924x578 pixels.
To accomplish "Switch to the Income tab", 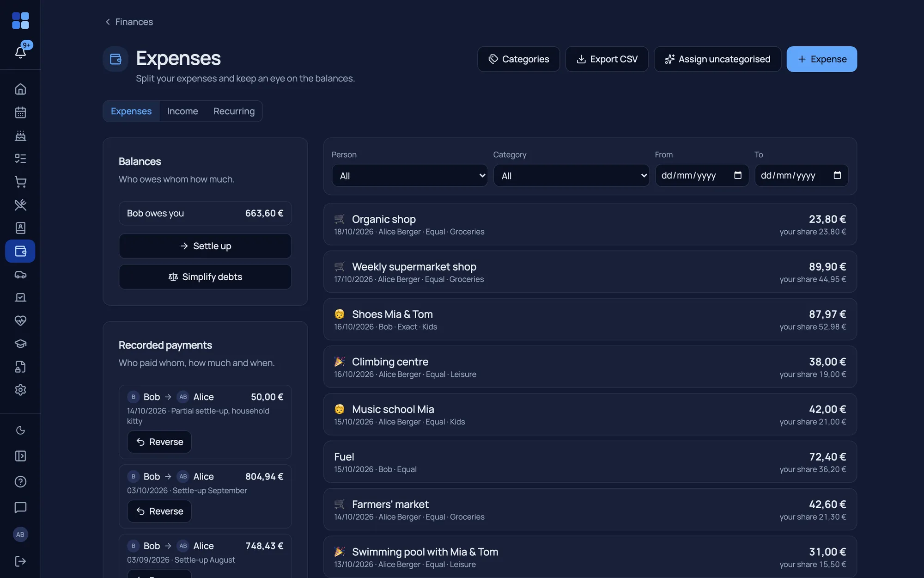I will [x=182, y=111].
